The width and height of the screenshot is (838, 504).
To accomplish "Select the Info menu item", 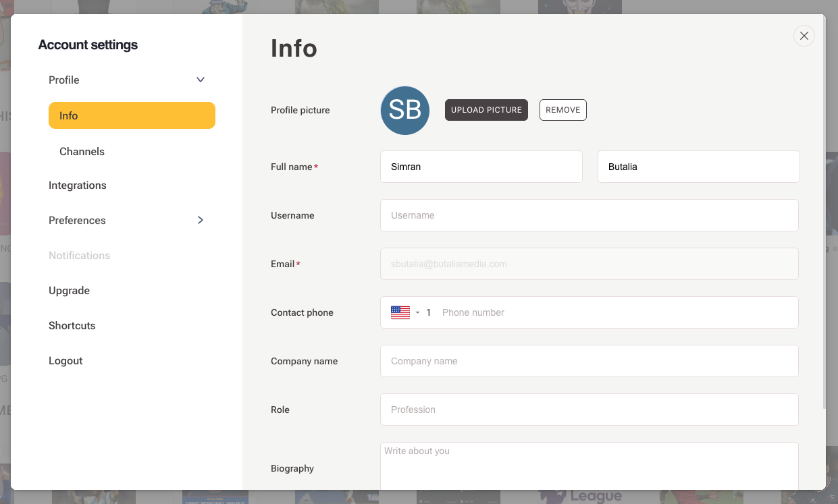I will [x=132, y=115].
